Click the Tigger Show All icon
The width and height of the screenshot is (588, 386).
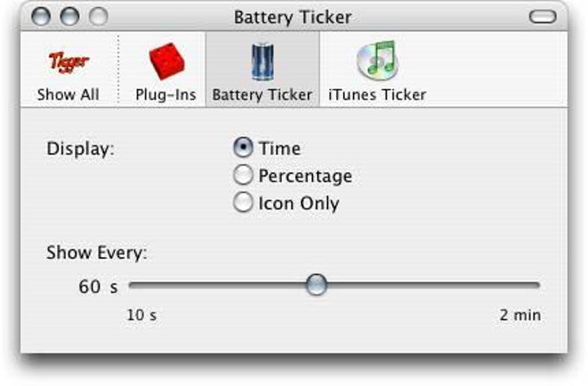pyautogui.click(x=67, y=61)
